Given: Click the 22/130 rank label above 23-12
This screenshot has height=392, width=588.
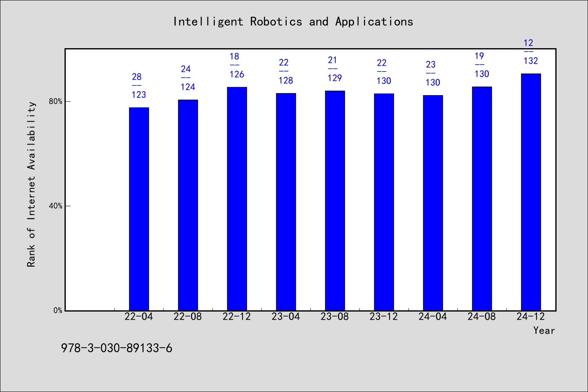Looking at the screenshot, I should [x=384, y=72].
